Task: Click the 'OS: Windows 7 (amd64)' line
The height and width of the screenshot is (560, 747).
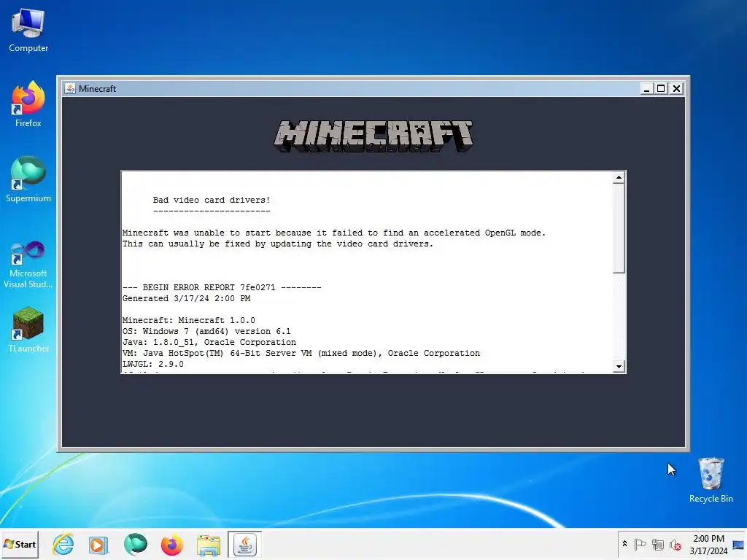Action: (x=206, y=332)
